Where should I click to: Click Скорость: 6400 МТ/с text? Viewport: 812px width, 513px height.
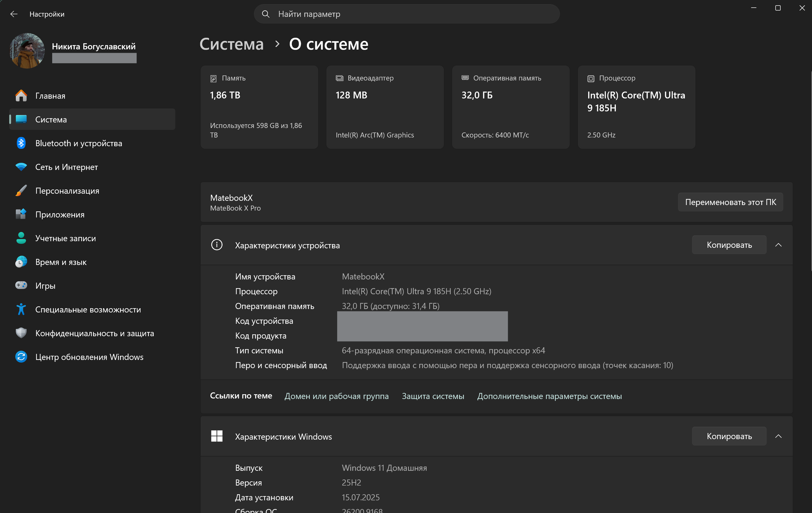tap(495, 135)
